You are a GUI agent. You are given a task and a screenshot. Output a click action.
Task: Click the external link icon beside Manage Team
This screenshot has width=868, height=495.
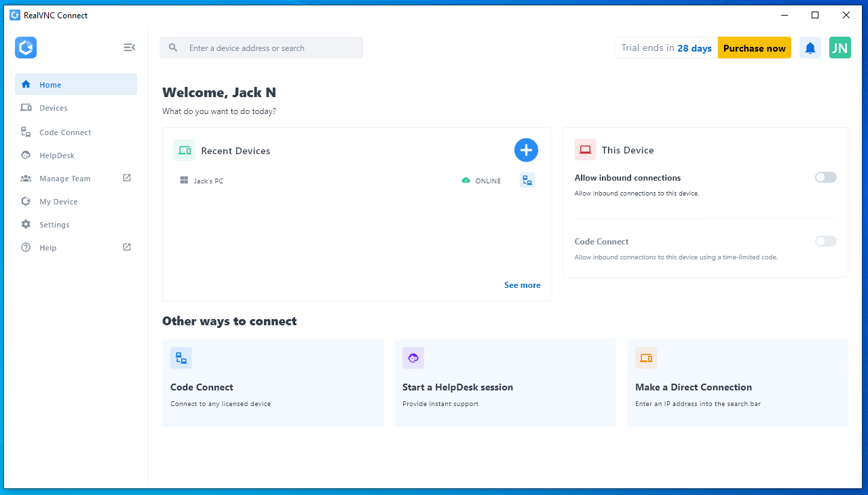click(127, 178)
